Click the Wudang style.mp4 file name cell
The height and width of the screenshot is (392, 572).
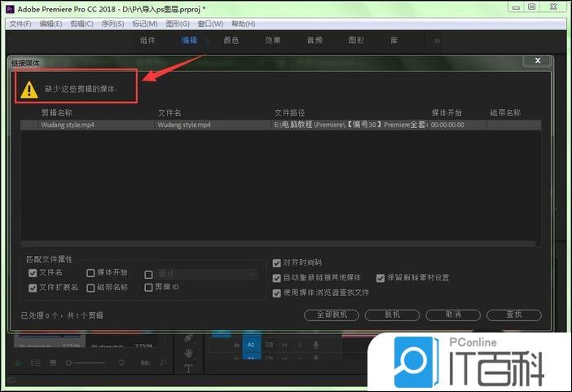click(x=184, y=125)
